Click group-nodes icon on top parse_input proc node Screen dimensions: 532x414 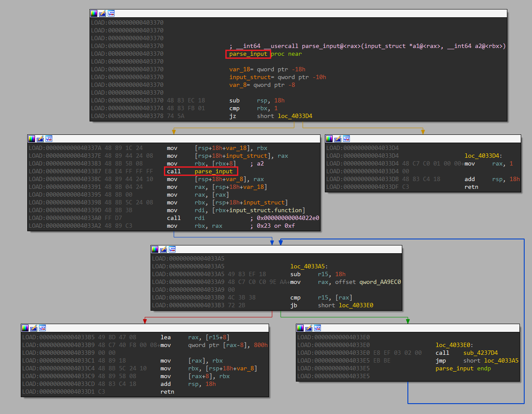pos(111,14)
